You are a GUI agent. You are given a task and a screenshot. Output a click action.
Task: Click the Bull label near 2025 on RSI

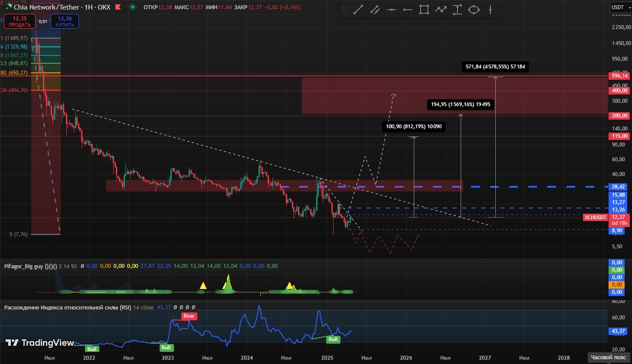click(x=333, y=339)
